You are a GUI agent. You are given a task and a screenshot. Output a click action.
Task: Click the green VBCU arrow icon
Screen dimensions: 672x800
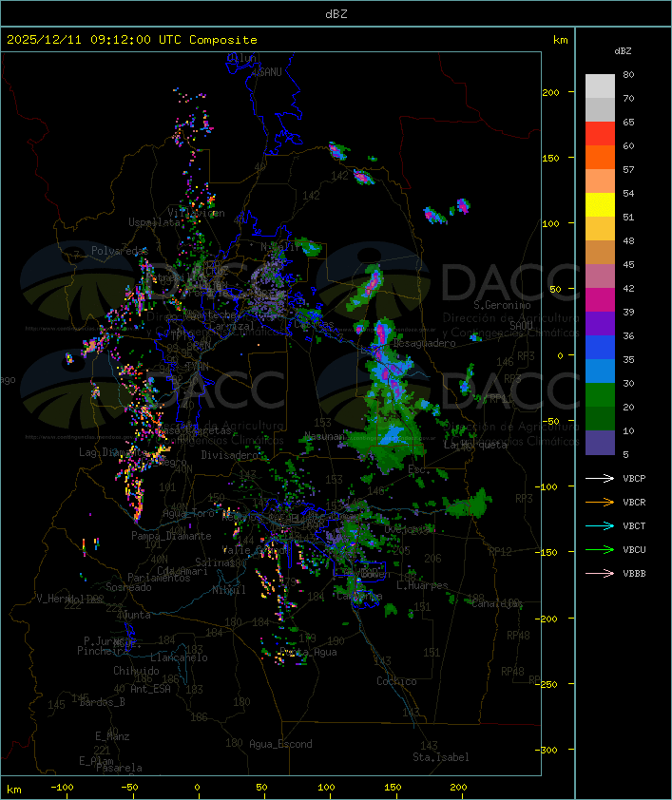pos(600,549)
